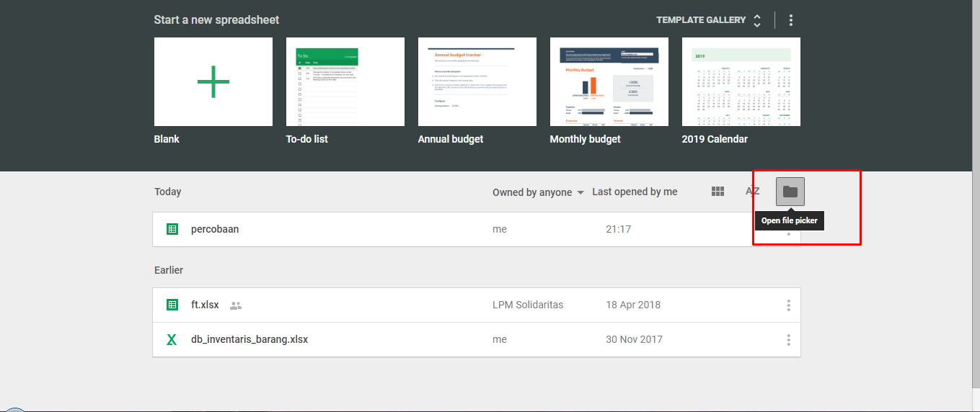Click the Sheets icon beside ft.xlsx
The height and width of the screenshot is (412, 980).
click(172, 305)
